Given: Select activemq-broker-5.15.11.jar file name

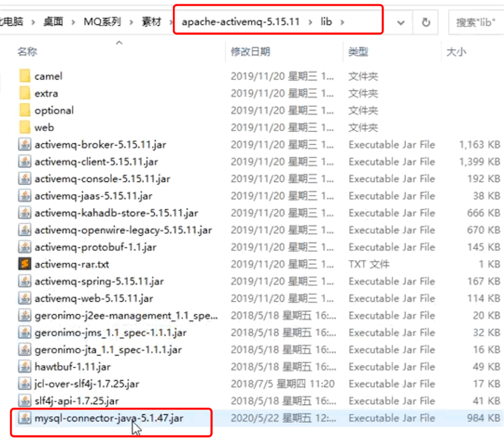Looking at the screenshot, I should point(100,145).
